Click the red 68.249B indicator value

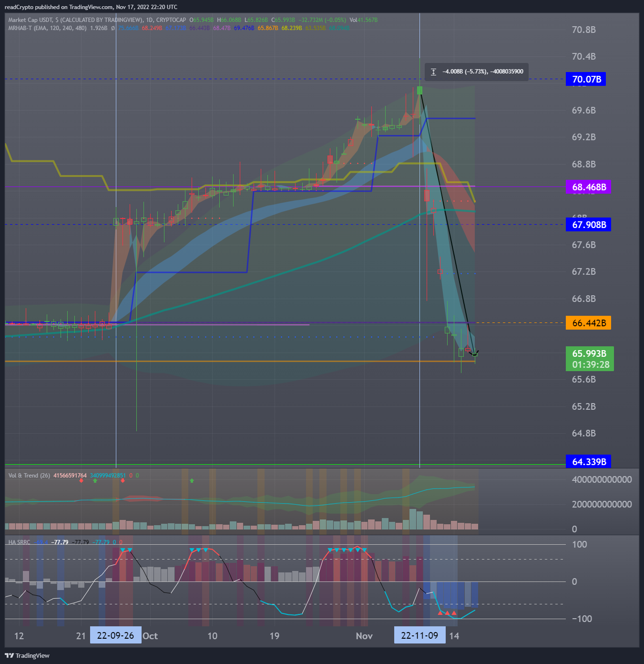tap(152, 28)
